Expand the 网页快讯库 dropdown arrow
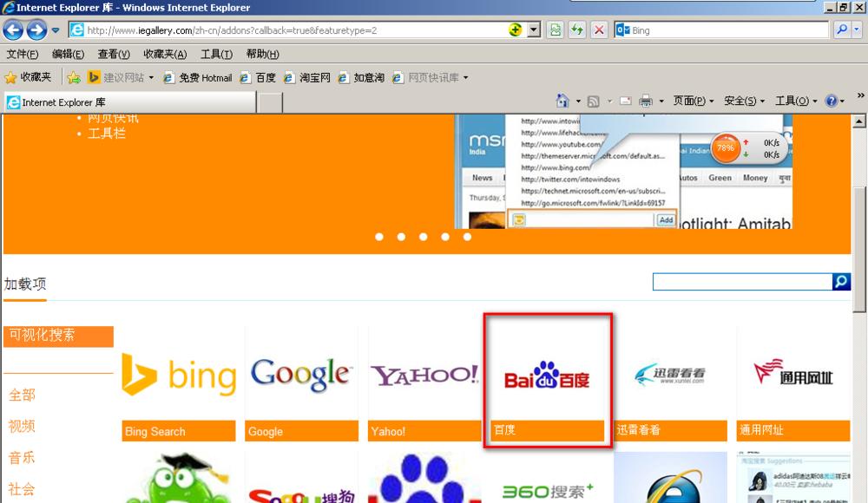Image resolution: width=868 pixels, height=503 pixels. (465, 77)
